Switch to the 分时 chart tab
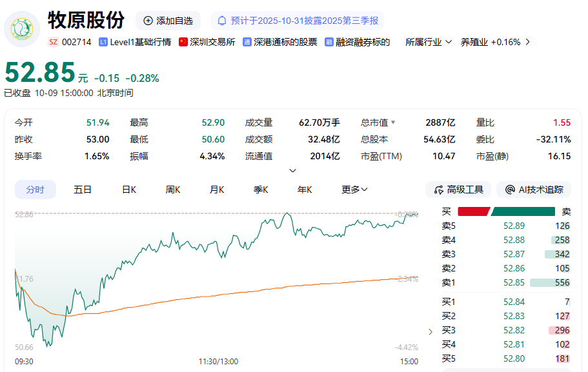The image size is (588, 372). coord(35,190)
